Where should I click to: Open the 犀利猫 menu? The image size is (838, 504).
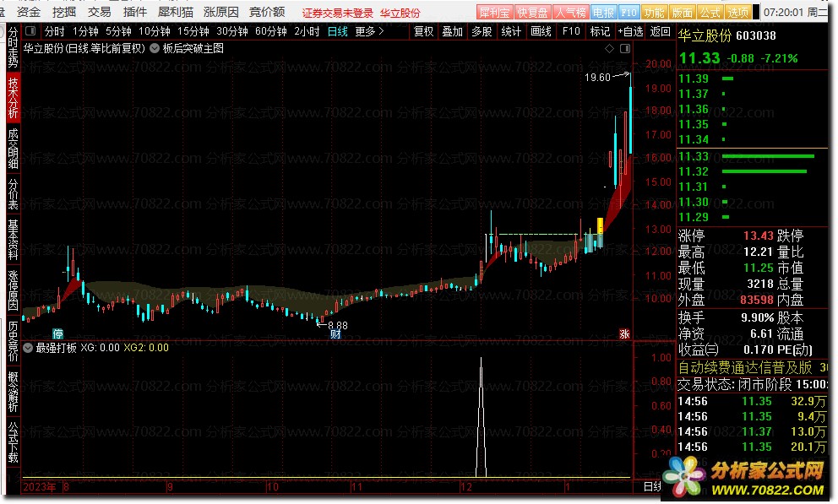[176, 12]
